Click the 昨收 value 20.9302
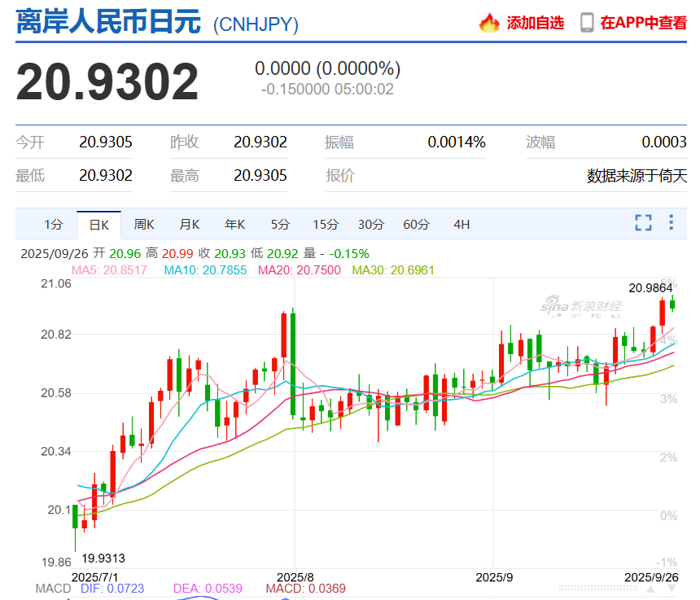 260,142
